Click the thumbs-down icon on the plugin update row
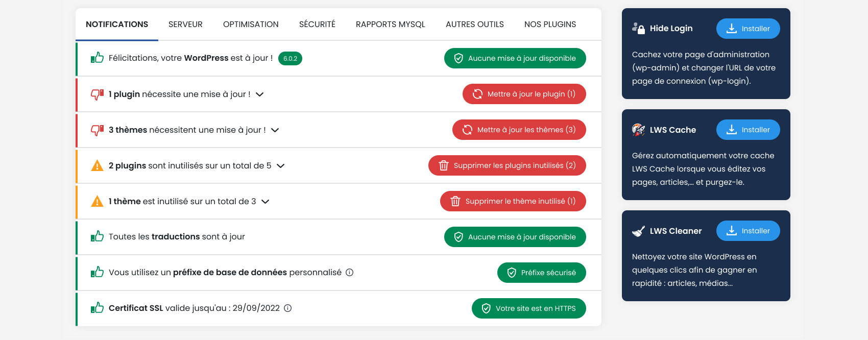 (x=97, y=94)
